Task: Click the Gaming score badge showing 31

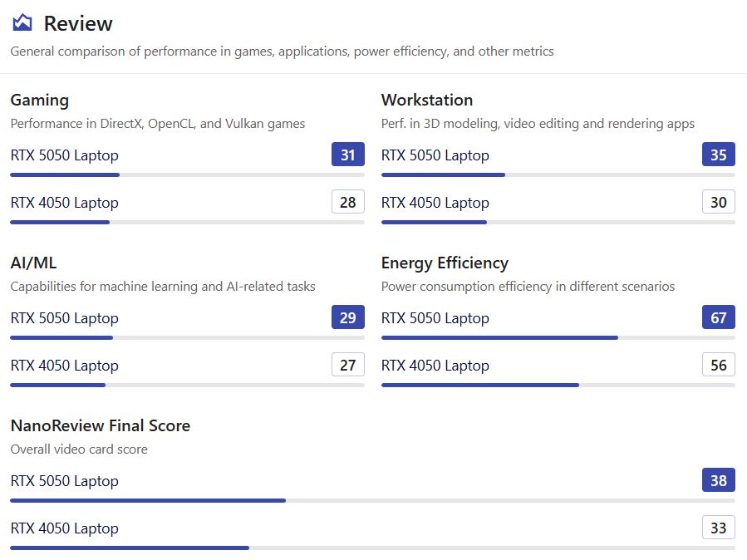Action: [347, 155]
